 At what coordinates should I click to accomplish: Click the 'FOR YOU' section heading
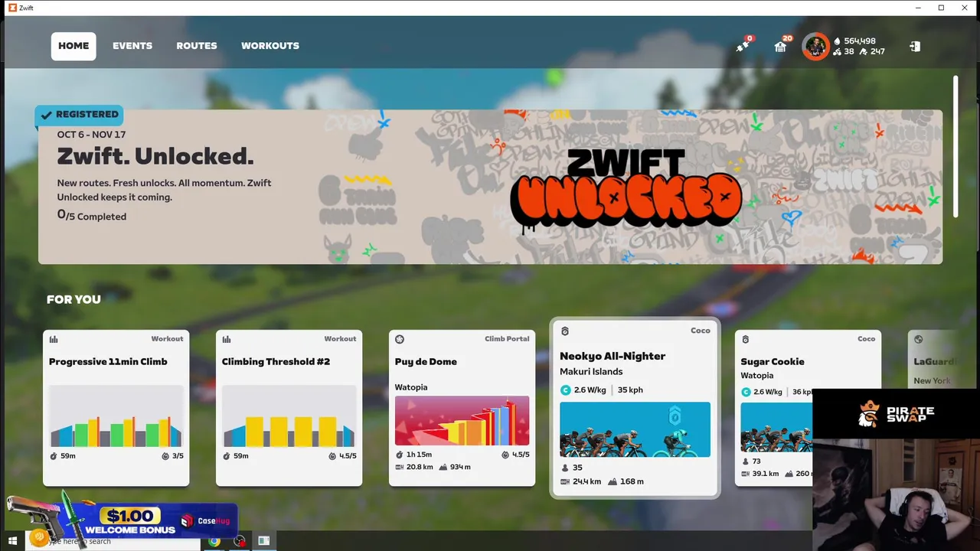point(73,299)
